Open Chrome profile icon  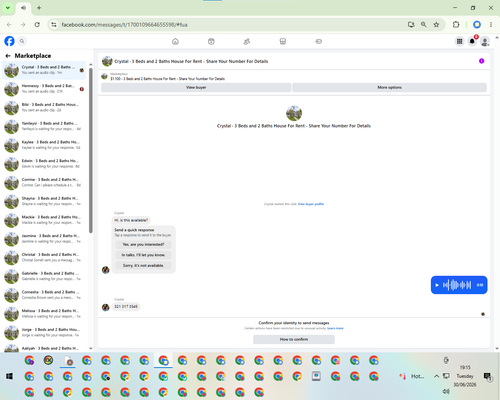tap(477, 25)
